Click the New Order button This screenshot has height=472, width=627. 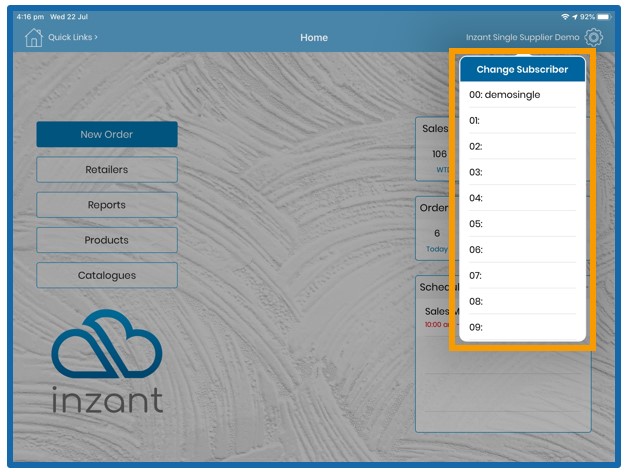click(107, 134)
